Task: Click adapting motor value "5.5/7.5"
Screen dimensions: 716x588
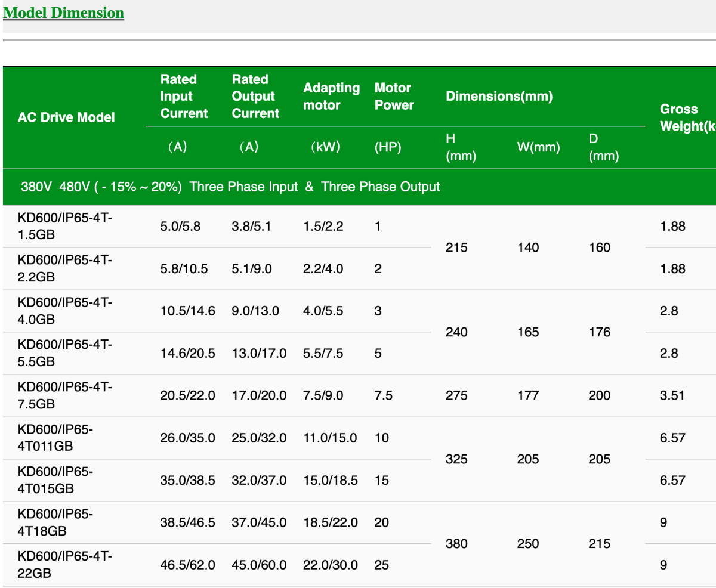Action: (x=323, y=354)
